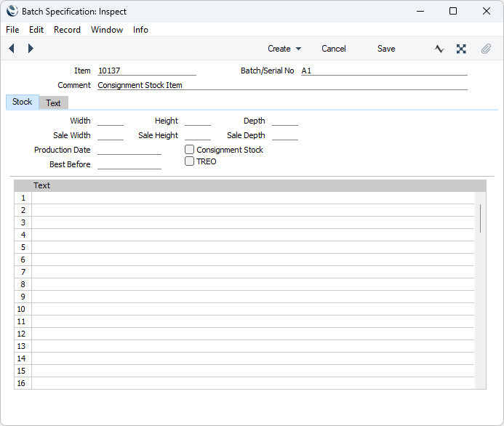Close the Batch Specification window
This screenshot has width=504, height=426.
[x=487, y=11]
